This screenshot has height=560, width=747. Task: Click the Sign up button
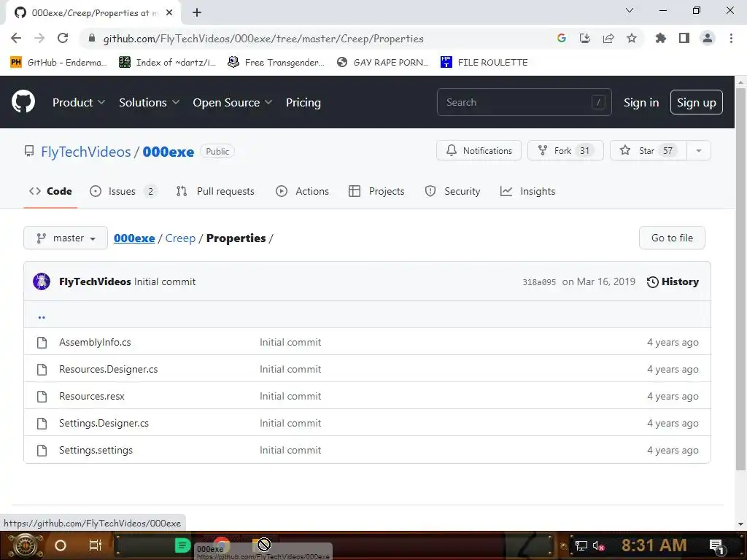(x=697, y=102)
